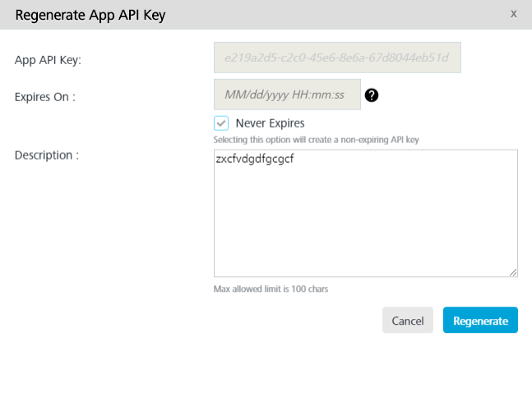This screenshot has height=393, width=532.
Task: Click the 'Regenerate App API Key' dialog title
Action: (x=90, y=16)
